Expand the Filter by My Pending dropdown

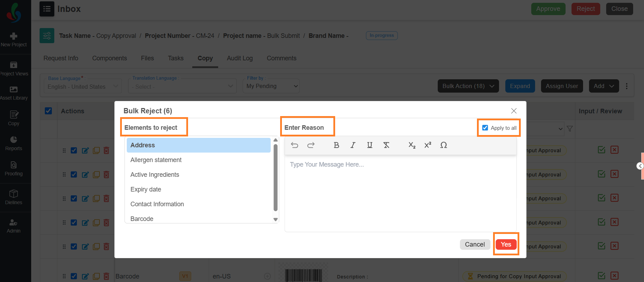[x=271, y=86]
